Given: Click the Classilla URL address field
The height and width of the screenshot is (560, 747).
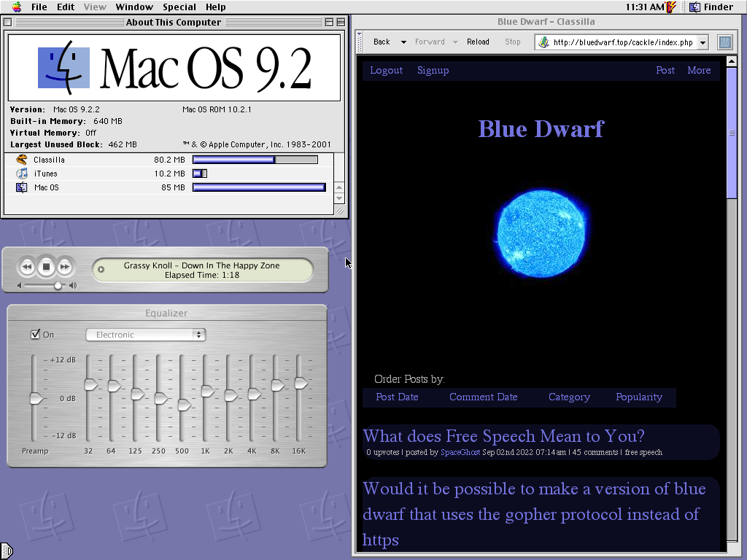Looking at the screenshot, I should pos(623,42).
